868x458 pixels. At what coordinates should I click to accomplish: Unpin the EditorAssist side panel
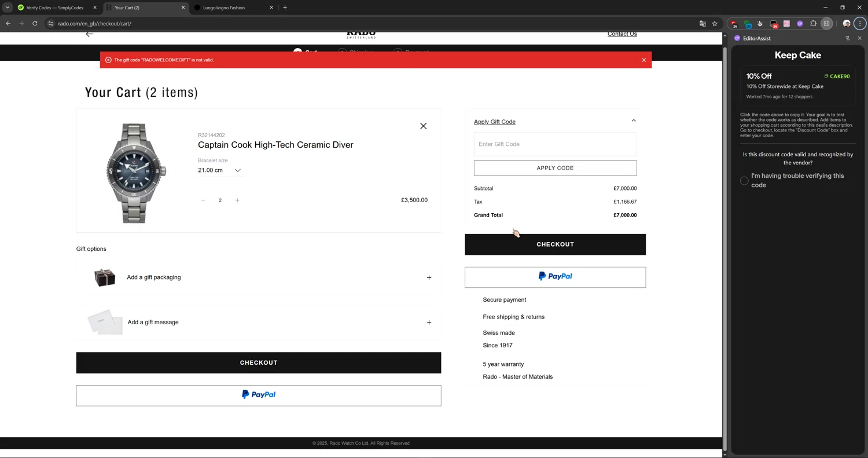pos(847,38)
